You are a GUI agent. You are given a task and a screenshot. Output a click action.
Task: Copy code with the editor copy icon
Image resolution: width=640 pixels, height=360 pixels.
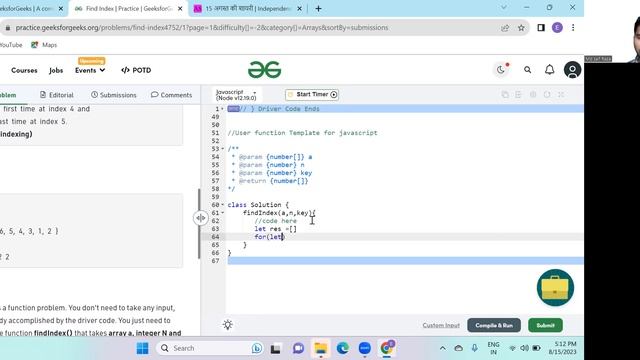pyautogui.click(x=505, y=95)
